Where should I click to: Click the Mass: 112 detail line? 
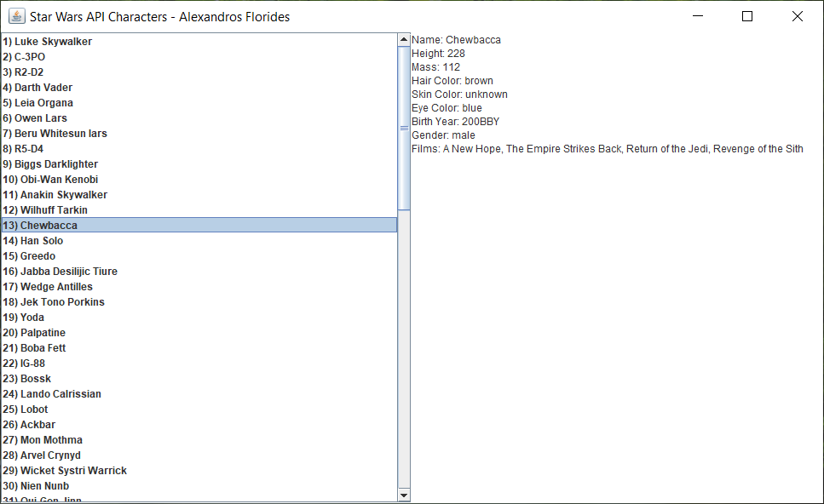(x=435, y=67)
